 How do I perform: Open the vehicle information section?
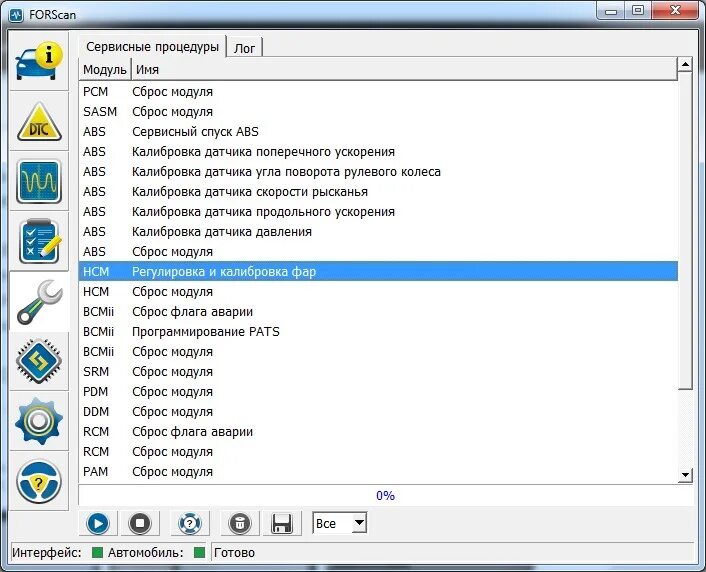click(39, 61)
